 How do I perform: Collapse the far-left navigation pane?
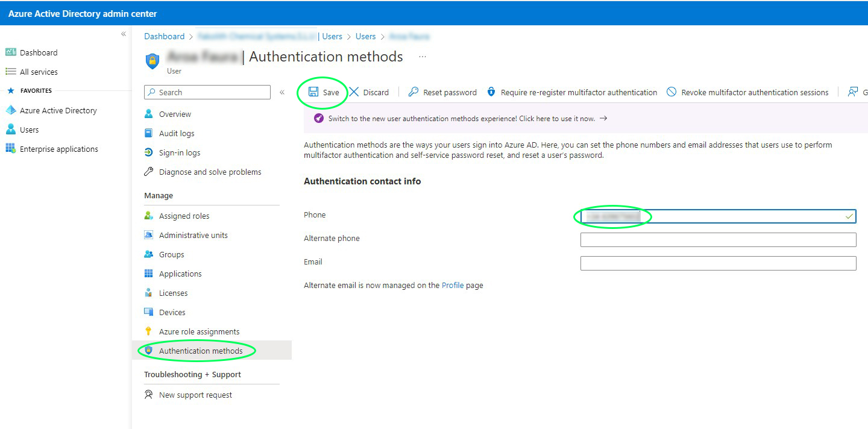(x=124, y=34)
